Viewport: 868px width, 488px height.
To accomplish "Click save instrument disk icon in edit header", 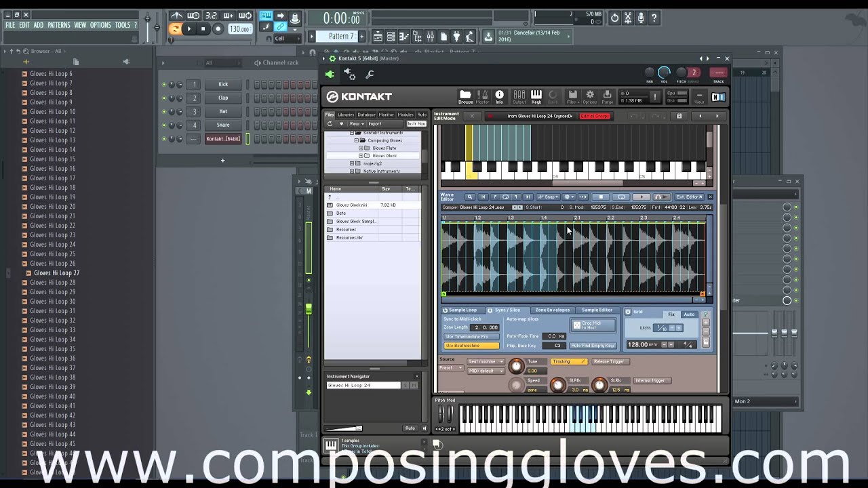I will click(x=679, y=116).
